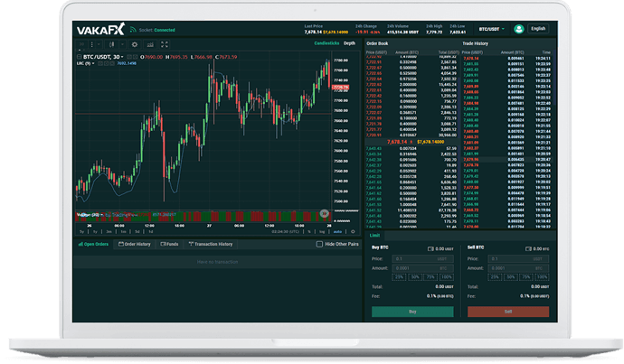The width and height of the screenshot is (624, 364).
Task: Click the red current price label on axis
Action: (341, 87)
